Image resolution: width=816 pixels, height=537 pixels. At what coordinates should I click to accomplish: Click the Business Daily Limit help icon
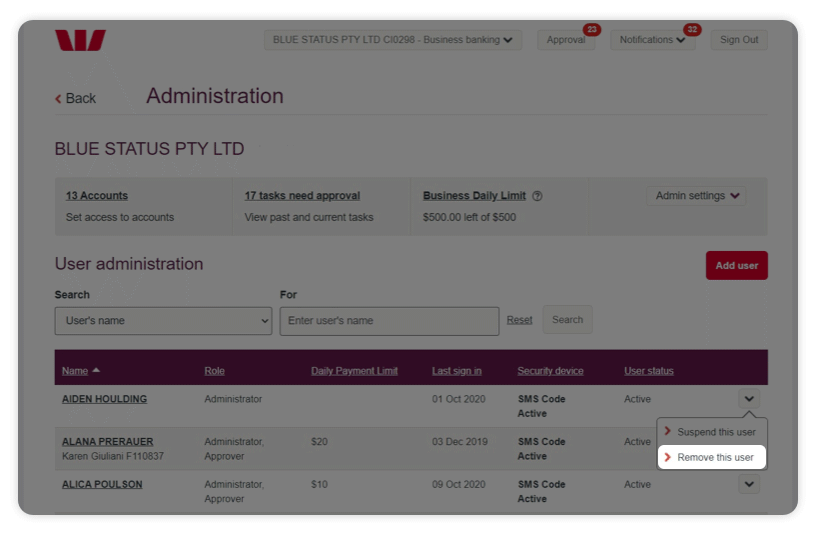point(537,196)
